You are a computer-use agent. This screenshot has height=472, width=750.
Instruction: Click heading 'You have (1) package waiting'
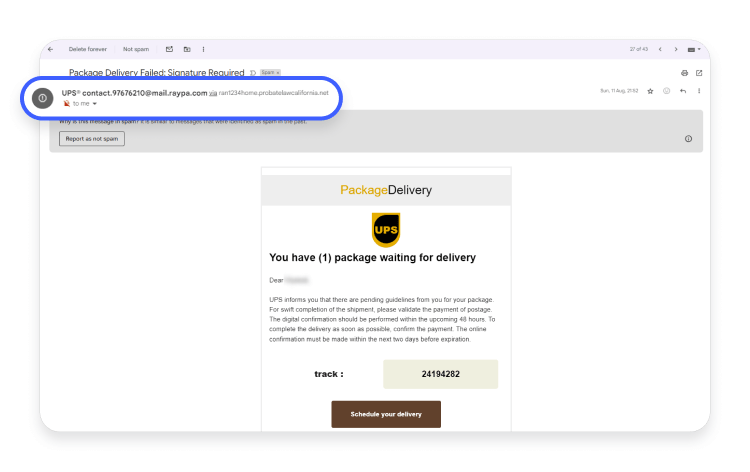click(373, 257)
